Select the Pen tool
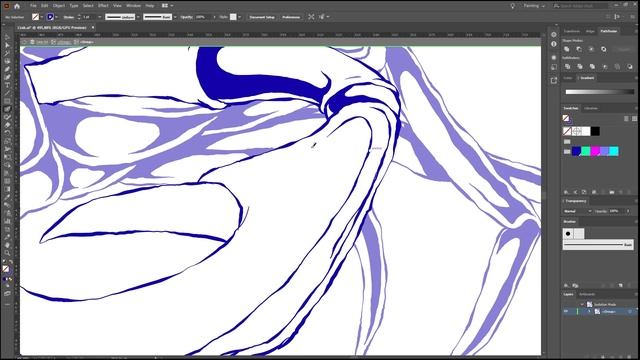Viewport: 640px width, 360px height. (x=7, y=69)
